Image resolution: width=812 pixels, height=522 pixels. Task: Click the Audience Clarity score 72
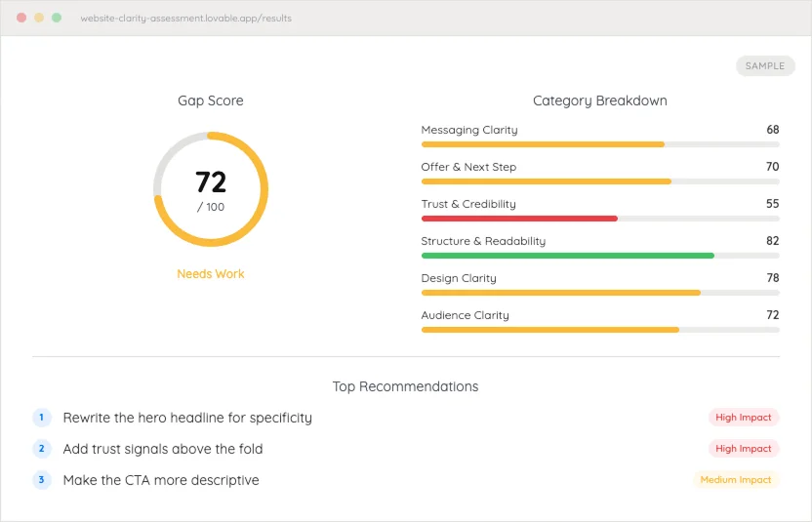click(773, 315)
